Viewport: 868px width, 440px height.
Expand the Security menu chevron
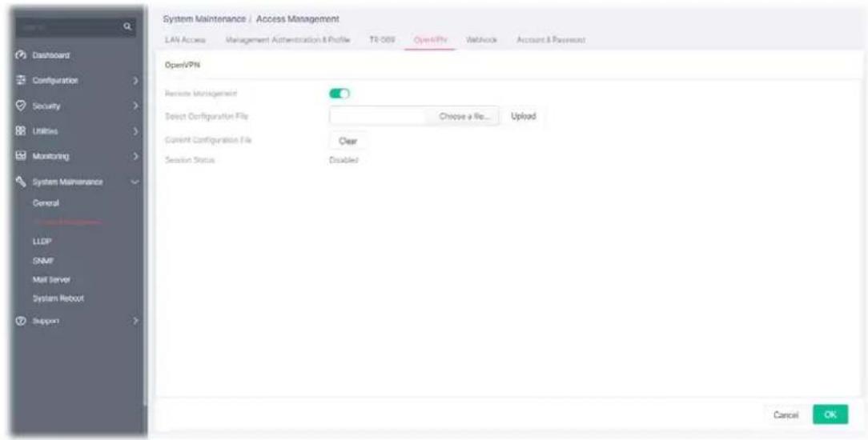135,106
